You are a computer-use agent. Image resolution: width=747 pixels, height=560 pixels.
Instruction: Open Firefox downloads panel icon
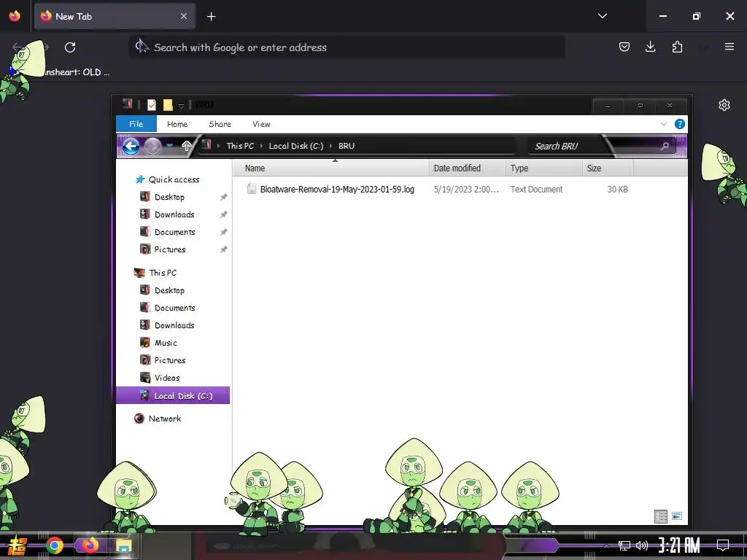(x=650, y=47)
